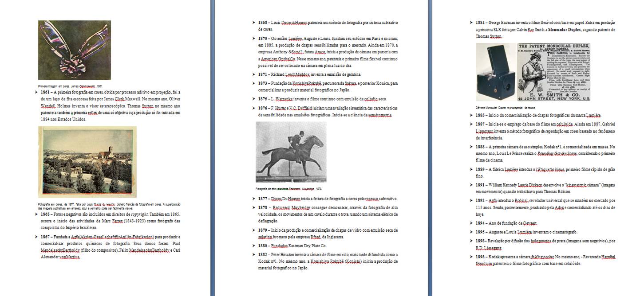Click the caption 'Câmara Monocular Duplex e propaganda'
This screenshot has width=644, height=296.
tap(506, 108)
